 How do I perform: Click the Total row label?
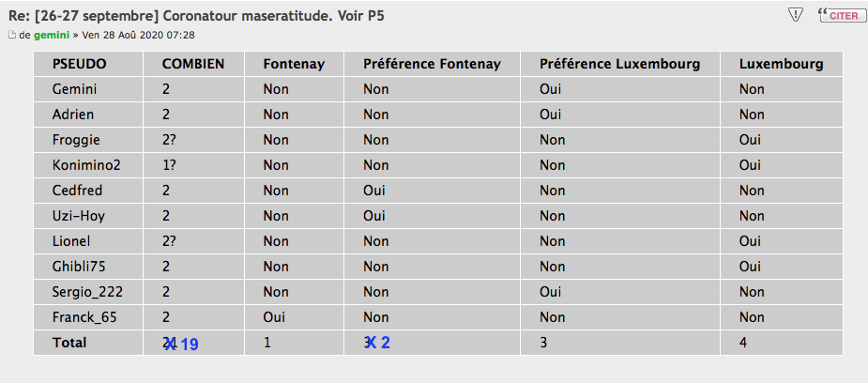[69, 343]
